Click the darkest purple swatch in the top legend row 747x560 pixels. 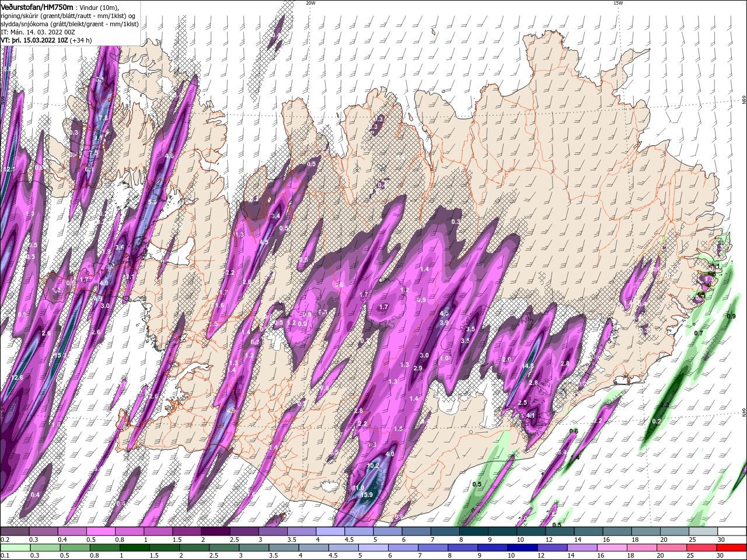coord(215,531)
